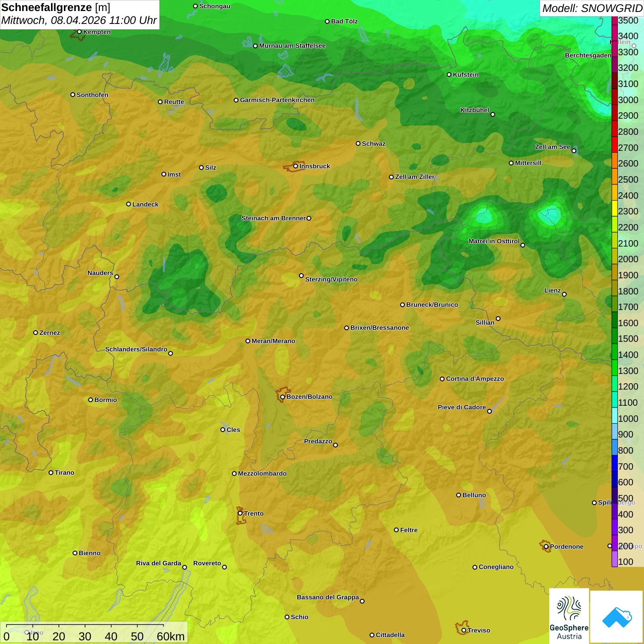Click the "Steinach am Brenner" label
644x644 pixels.
pyautogui.click(x=274, y=218)
